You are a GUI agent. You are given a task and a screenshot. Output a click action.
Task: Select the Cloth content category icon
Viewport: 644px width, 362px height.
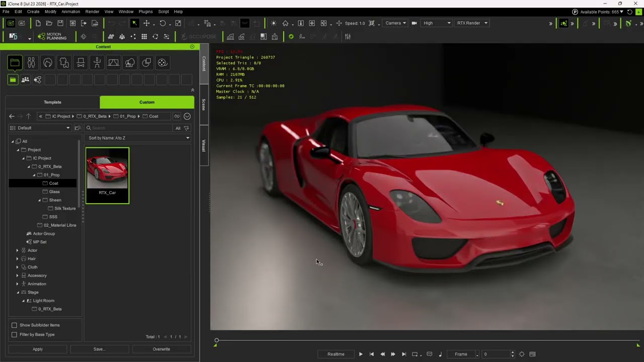click(x=64, y=62)
